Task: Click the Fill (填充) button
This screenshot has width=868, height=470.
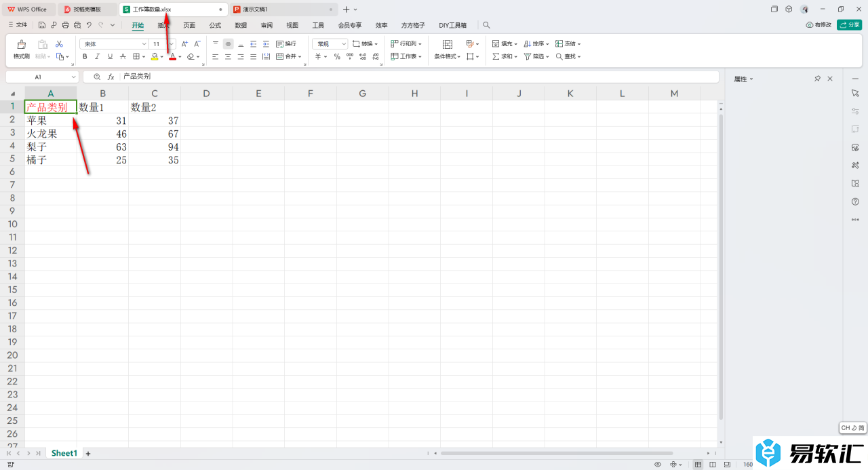Action: [x=505, y=43]
